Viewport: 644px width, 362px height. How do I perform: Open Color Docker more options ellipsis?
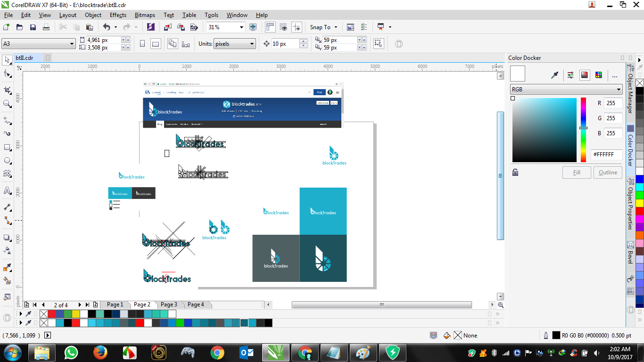[x=614, y=75]
